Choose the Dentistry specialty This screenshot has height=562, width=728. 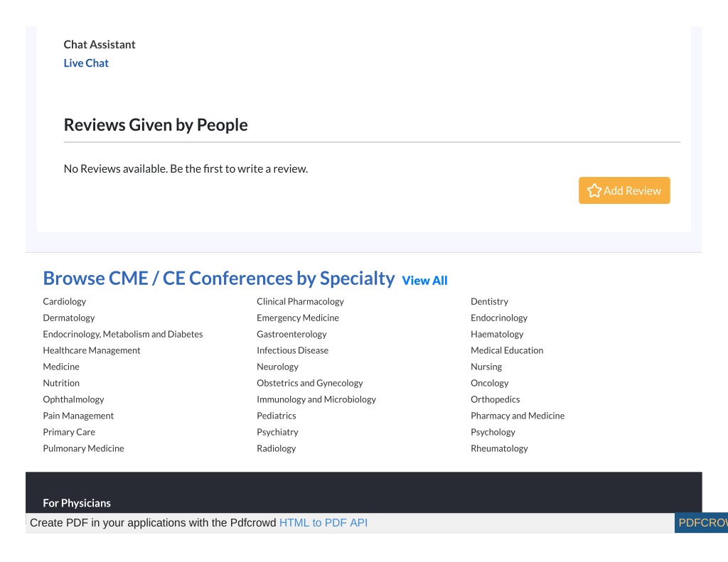tap(489, 302)
